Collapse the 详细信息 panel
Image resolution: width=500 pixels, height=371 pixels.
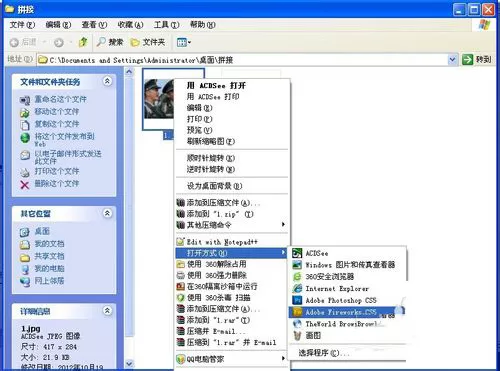click(x=107, y=311)
